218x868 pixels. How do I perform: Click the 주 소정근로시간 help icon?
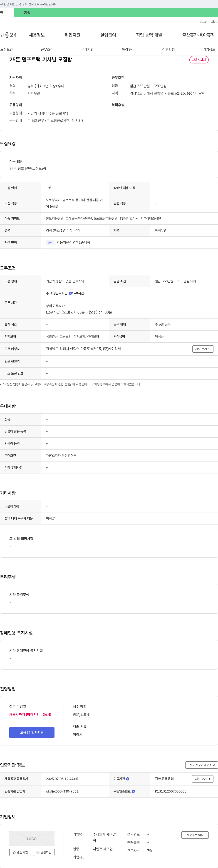point(70,294)
